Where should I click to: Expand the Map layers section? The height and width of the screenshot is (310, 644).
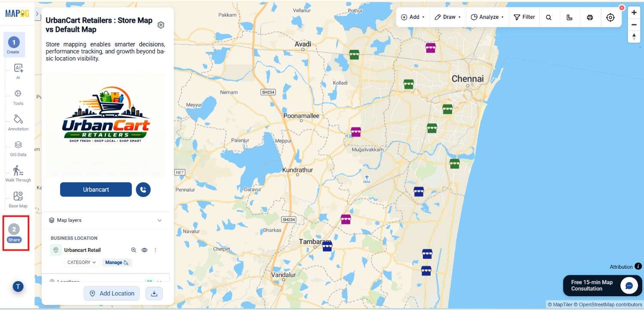click(x=106, y=220)
